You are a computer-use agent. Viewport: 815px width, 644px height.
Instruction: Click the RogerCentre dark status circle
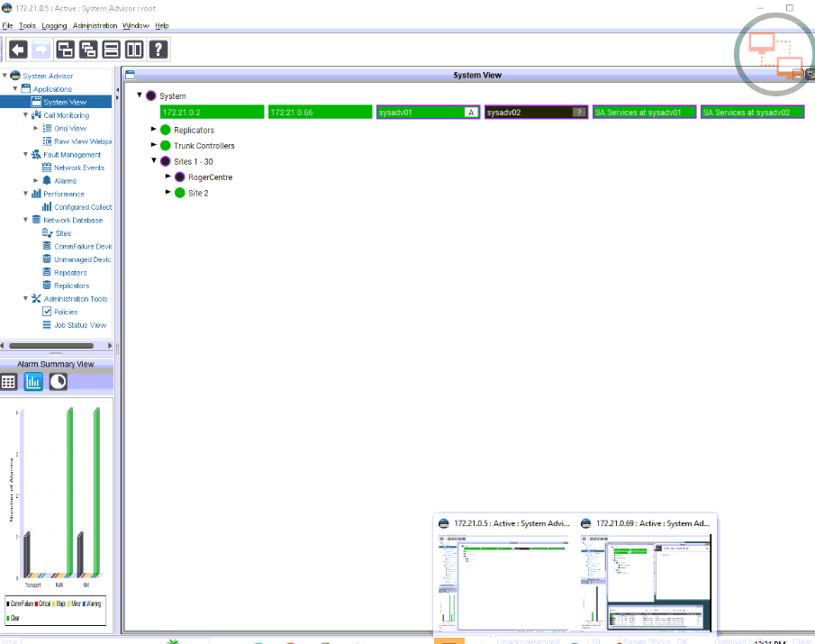180,177
